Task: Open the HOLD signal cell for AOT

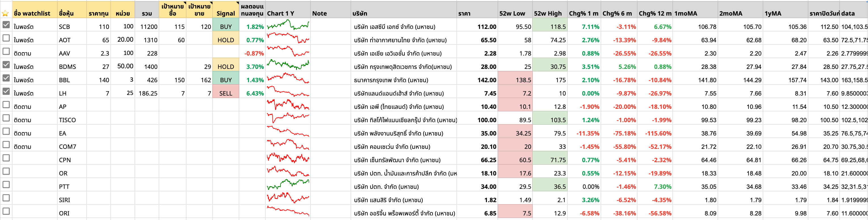Action: [225, 40]
